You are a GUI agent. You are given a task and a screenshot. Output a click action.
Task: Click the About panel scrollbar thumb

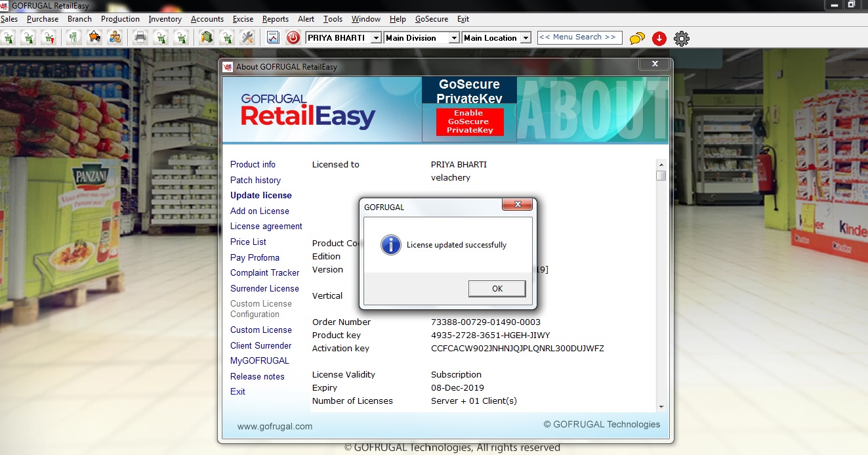click(661, 175)
